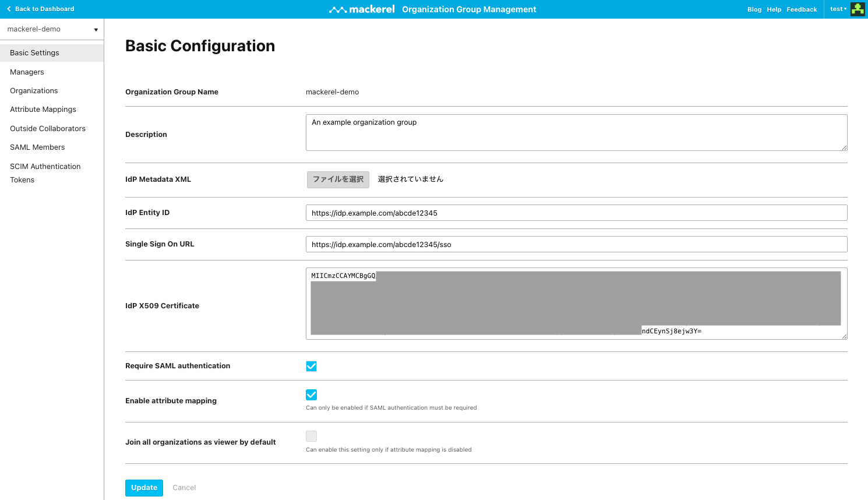Click the Mackerel logo in the header
Screen dimensions: 868x500
tap(362, 9)
